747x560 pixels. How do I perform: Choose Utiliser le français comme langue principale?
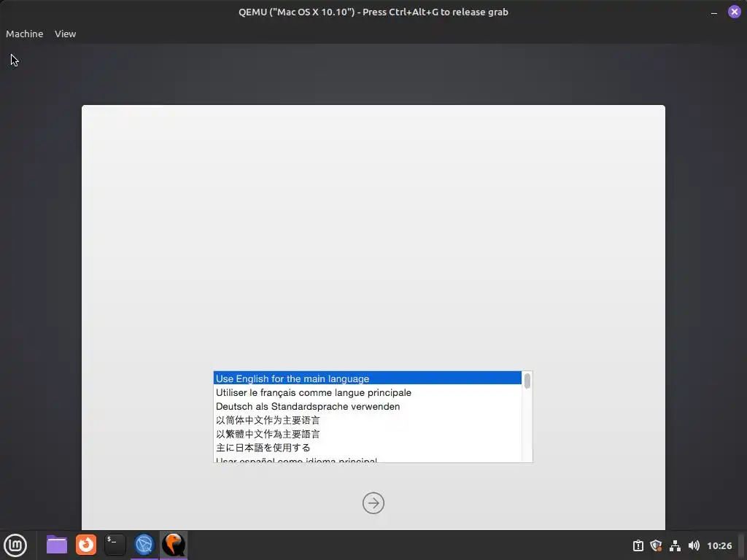tap(368, 392)
